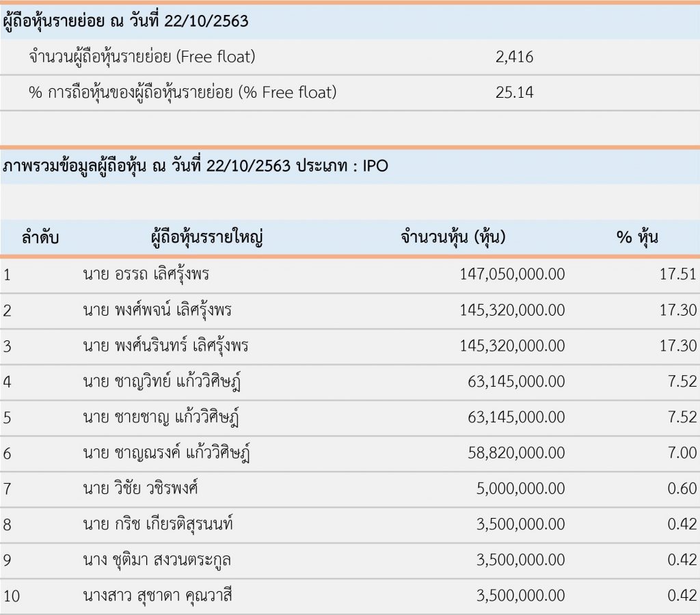Click 17.30 in the พงศ์พจน์ row

(x=677, y=310)
